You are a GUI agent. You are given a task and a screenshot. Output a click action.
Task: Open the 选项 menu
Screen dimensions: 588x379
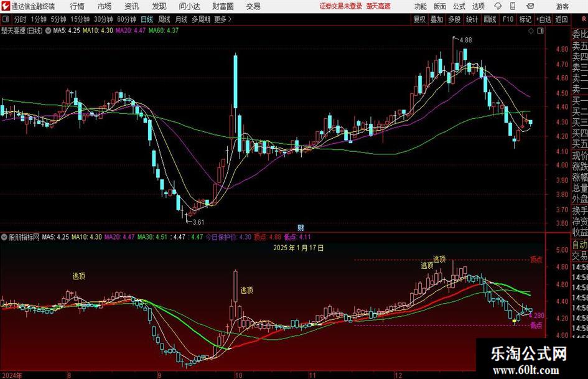478,6
